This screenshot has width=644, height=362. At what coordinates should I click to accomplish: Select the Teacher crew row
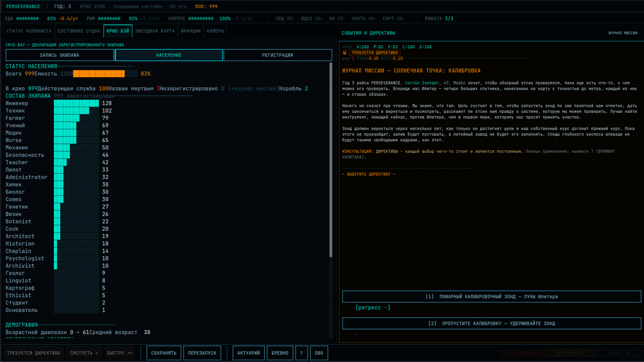[58, 162]
